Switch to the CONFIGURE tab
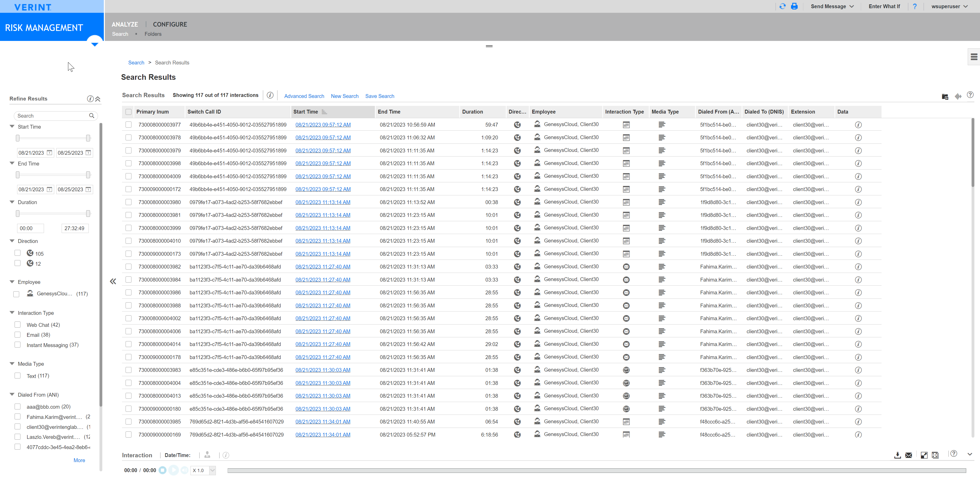This screenshot has height=490, width=980. pos(170,24)
